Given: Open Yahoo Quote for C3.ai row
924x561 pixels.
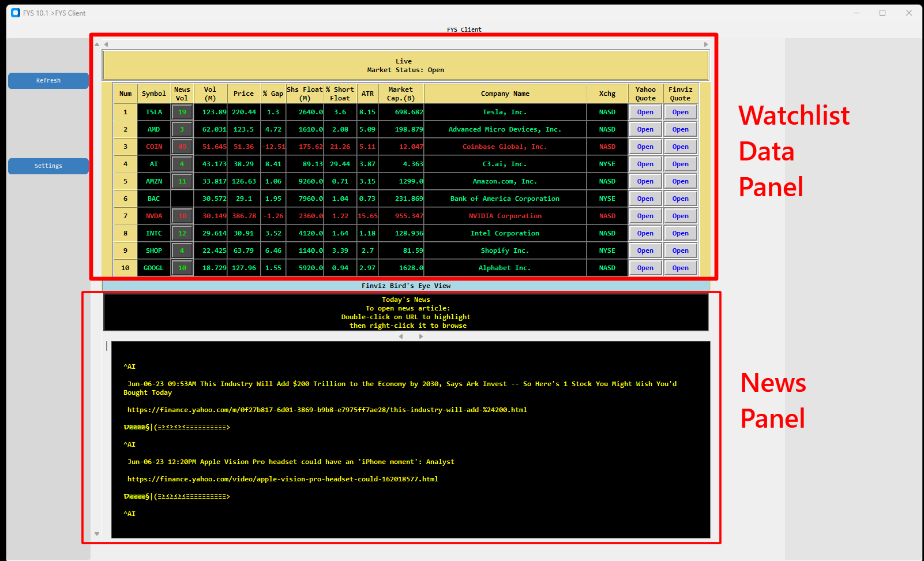Looking at the screenshot, I should click(x=645, y=164).
